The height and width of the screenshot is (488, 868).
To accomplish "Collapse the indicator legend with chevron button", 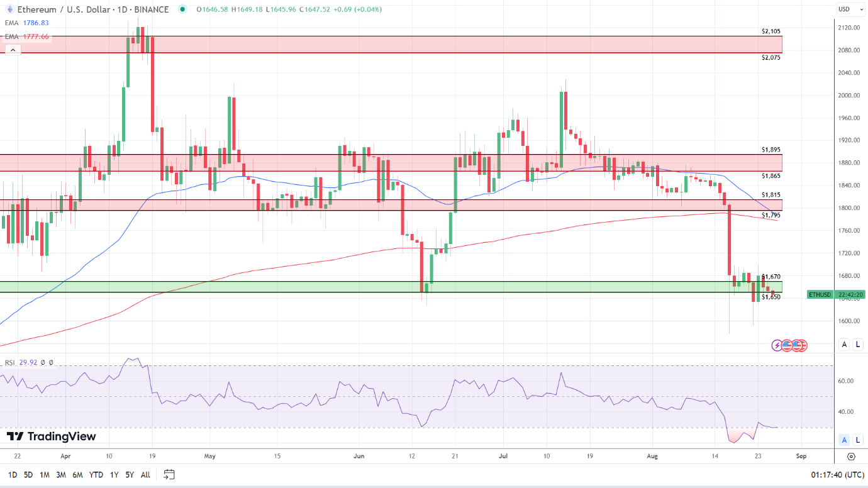I will coord(12,49).
